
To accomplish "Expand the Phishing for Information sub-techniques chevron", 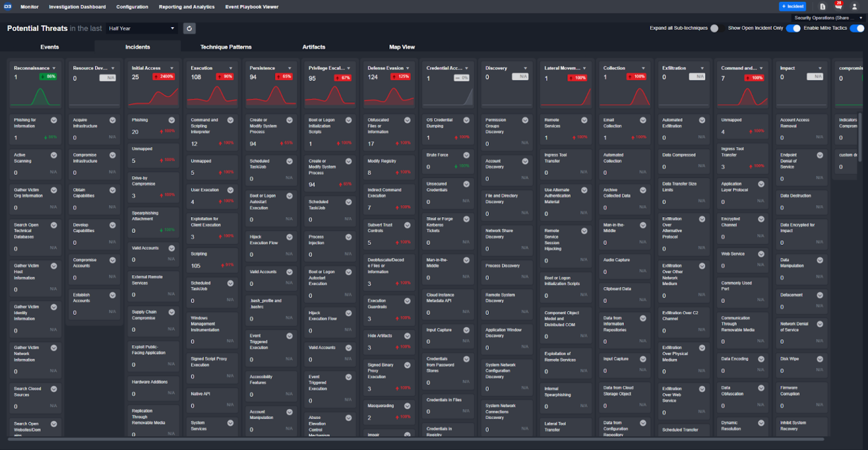I will (54, 120).
